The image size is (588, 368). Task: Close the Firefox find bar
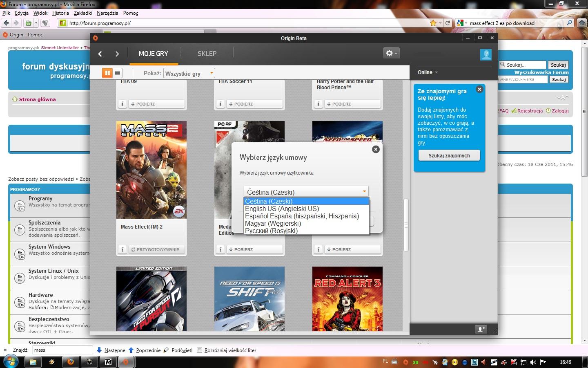(x=5, y=350)
